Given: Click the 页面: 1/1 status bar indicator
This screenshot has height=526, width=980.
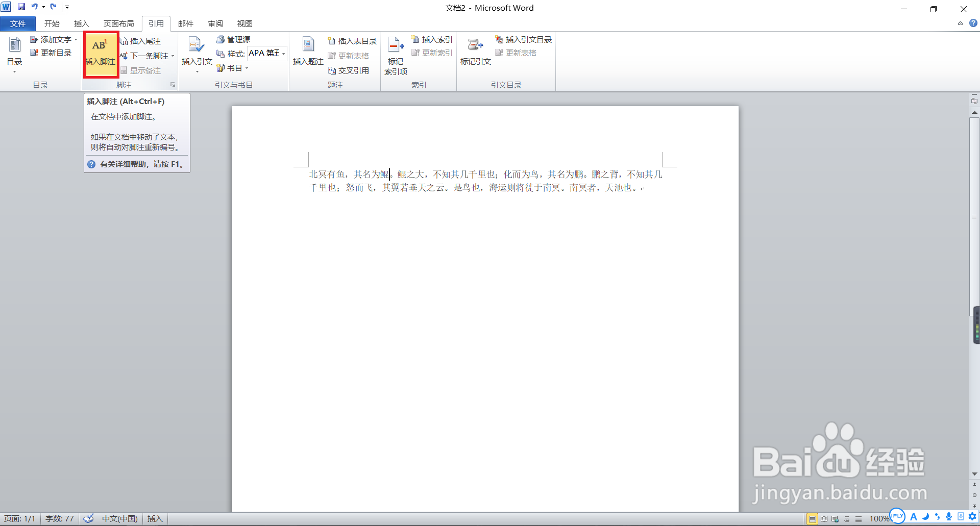Looking at the screenshot, I should click(x=20, y=519).
